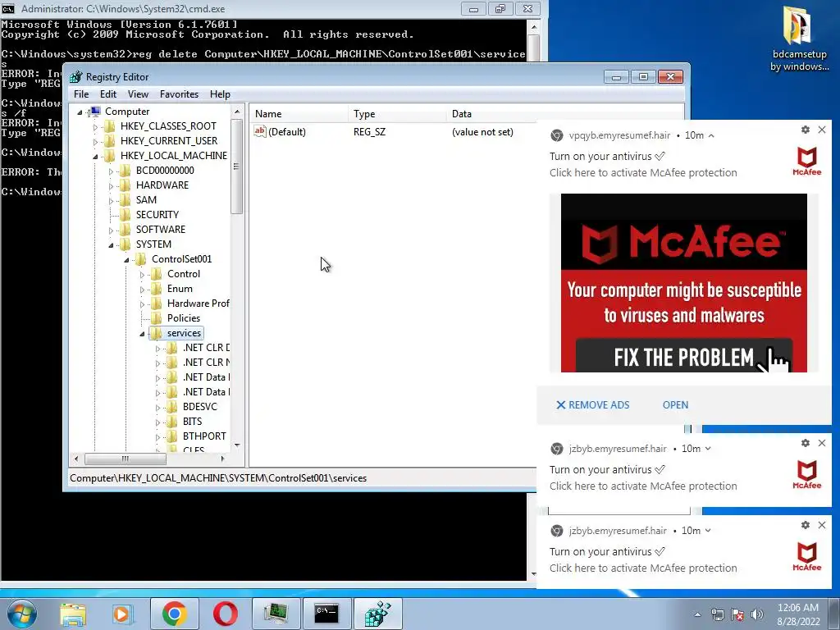This screenshot has height=630, width=840.
Task: Select the SAM folder icon
Action: [125, 200]
